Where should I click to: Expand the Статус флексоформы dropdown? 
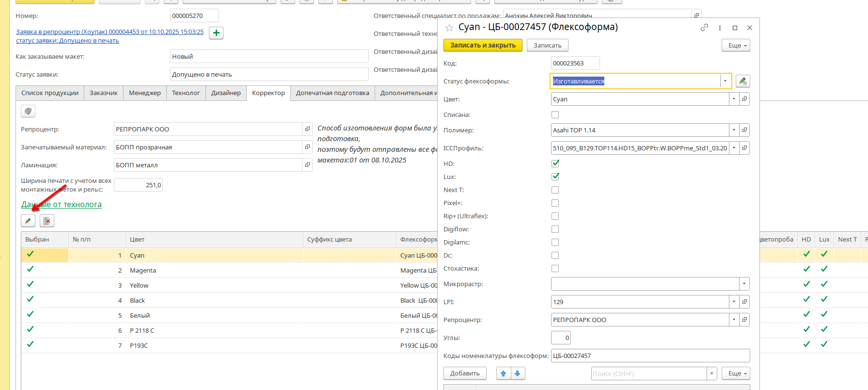[x=725, y=81]
